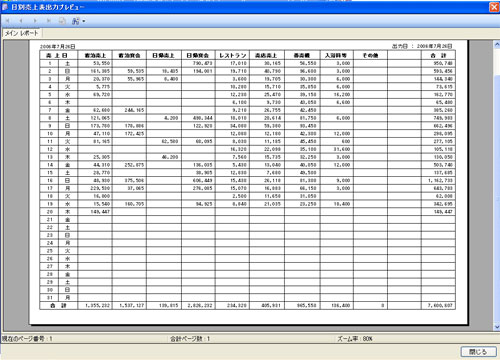Click 現在のページ番号 in status bar
This screenshot has width=500, height=360.
[x=27, y=339]
